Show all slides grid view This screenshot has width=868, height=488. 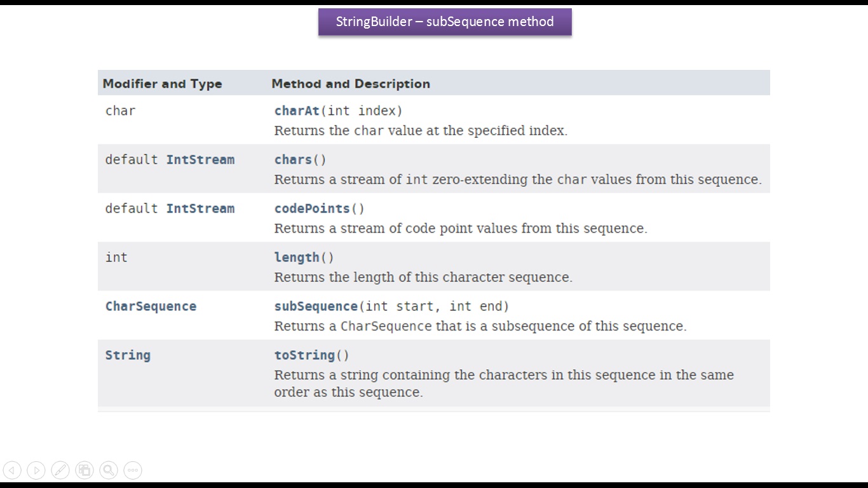point(85,470)
